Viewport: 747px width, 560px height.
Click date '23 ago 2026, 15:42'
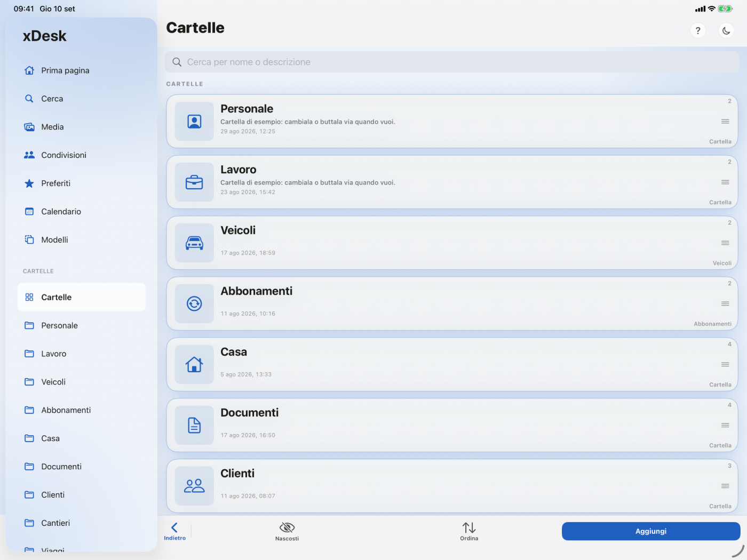point(248,193)
